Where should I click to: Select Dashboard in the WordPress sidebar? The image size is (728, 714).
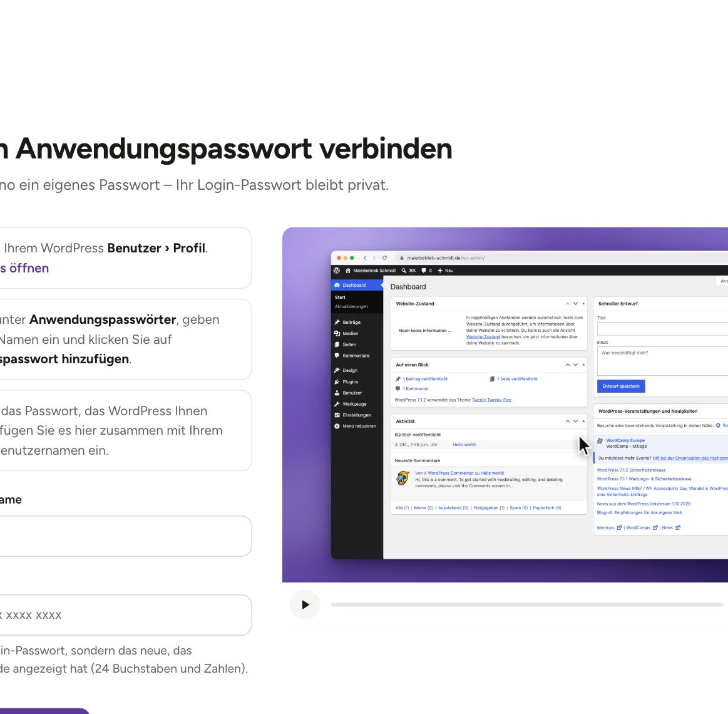[x=357, y=285]
